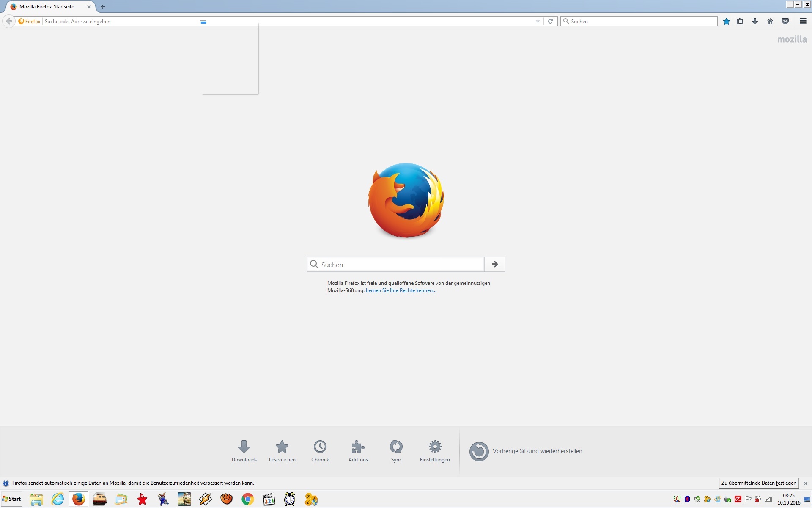Open Einstellungen from the start page
This screenshot has width=812, height=508.
pos(435,451)
